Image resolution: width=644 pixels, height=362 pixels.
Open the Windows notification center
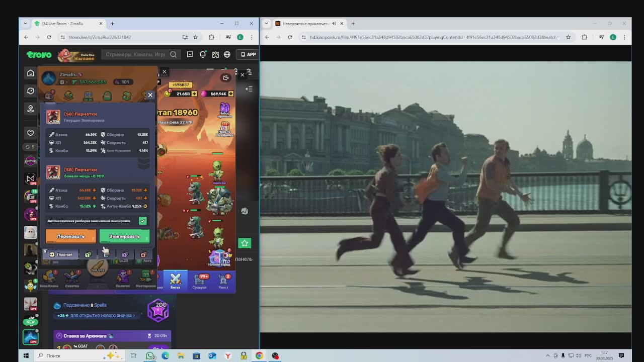tap(621, 355)
